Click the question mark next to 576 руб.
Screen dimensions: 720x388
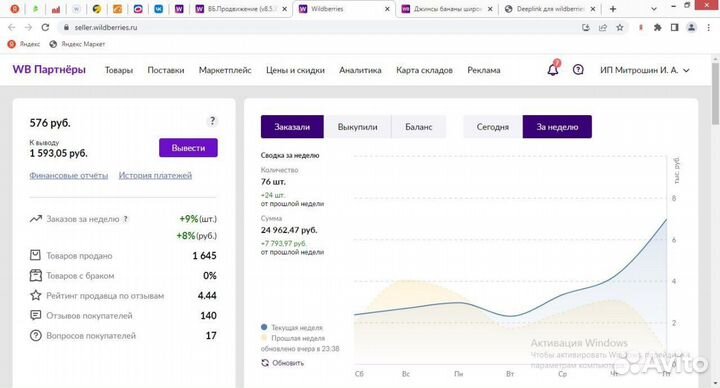(212, 121)
